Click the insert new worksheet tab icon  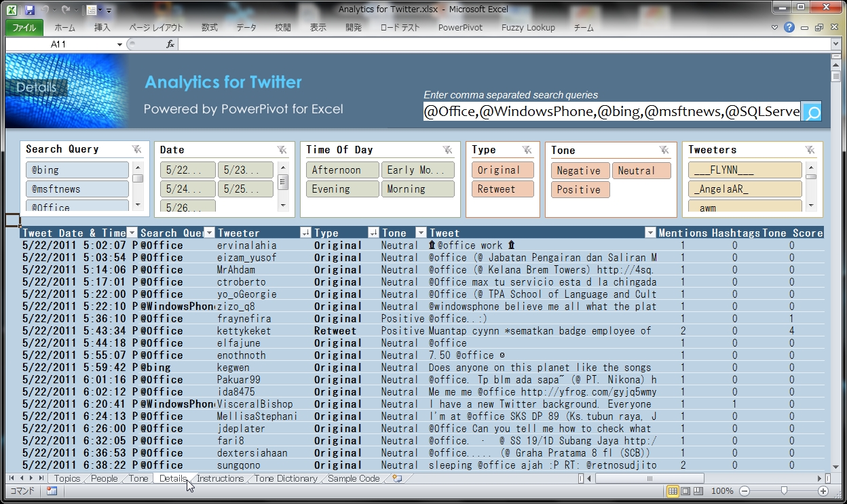tap(397, 478)
